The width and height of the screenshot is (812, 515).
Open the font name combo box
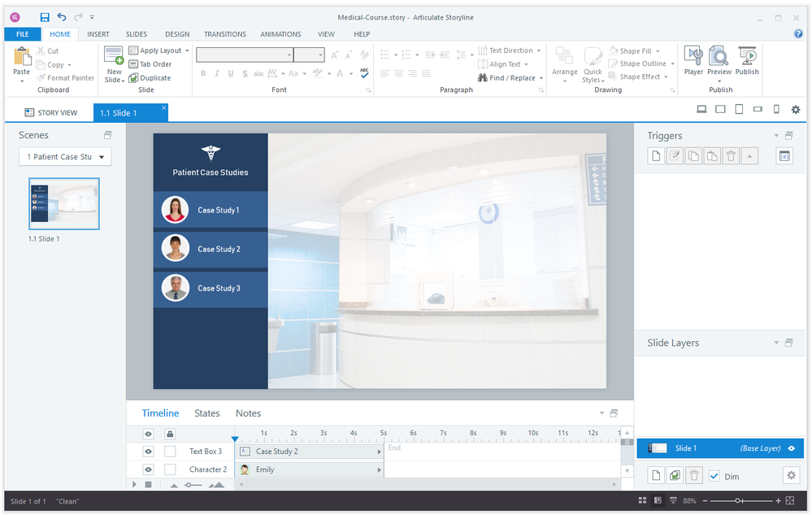pyautogui.click(x=244, y=55)
